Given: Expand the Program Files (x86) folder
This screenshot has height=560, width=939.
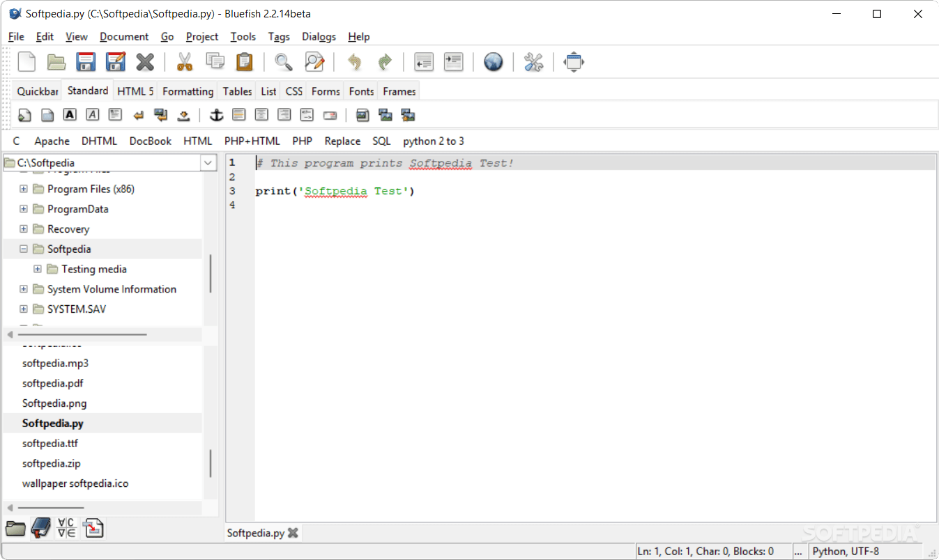Looking at the screenshot, I should coord(24,189).
